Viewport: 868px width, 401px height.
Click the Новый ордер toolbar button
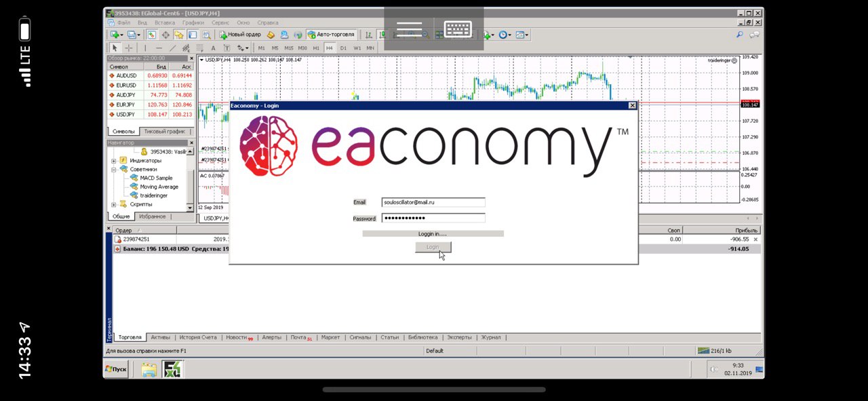click(x=241, y=35)
